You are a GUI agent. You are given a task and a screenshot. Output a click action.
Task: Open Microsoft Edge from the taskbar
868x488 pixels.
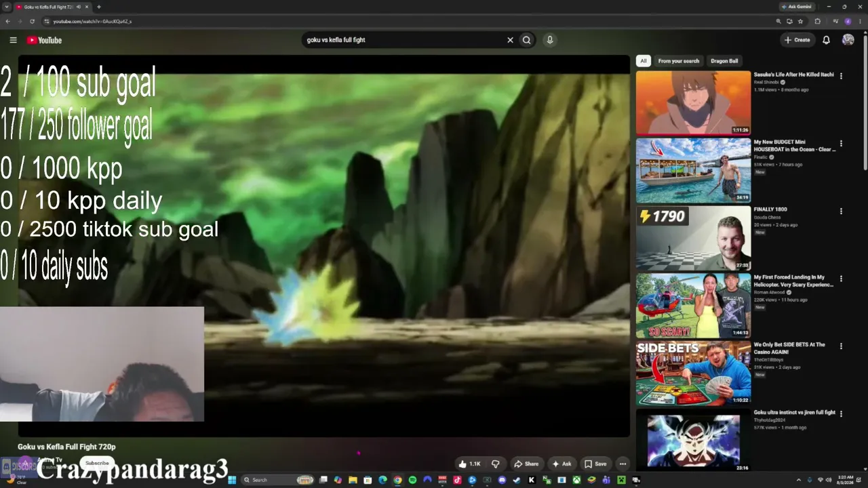coord(382,480)
